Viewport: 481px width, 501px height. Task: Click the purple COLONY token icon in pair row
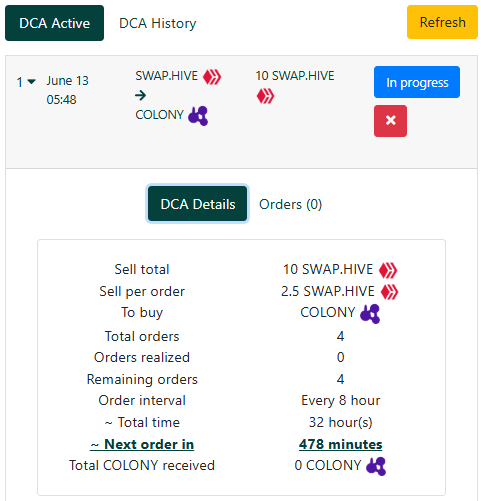pyautogui.click(x=198, y=116)
